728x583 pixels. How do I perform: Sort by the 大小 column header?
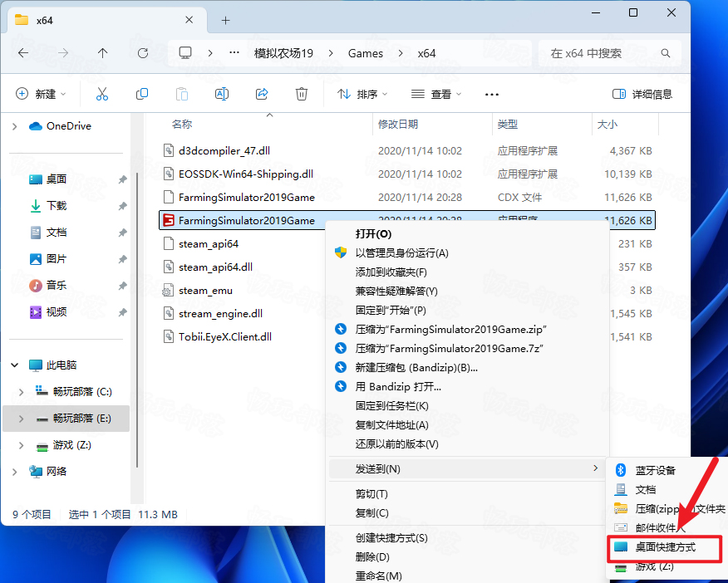[x=607, y=125]
